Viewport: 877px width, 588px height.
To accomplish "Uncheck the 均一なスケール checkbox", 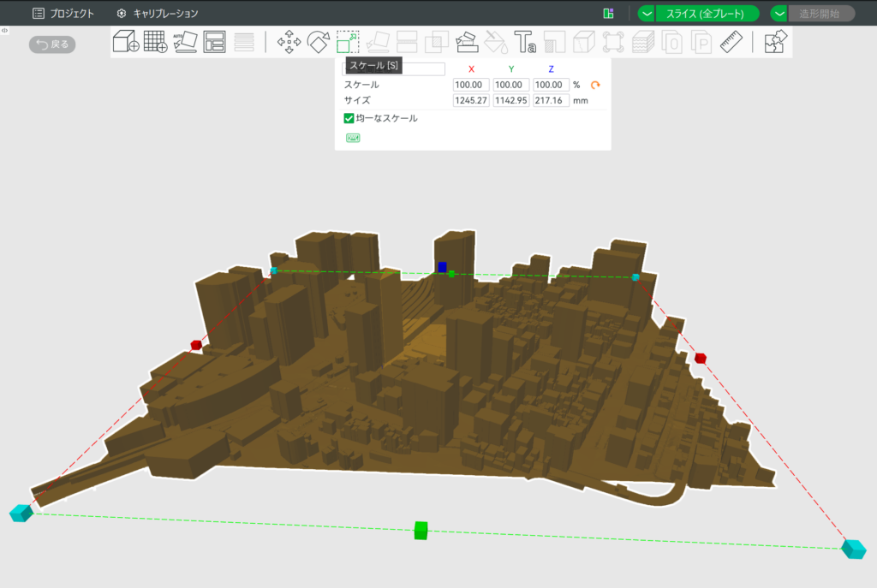I will tap(349, 118).
